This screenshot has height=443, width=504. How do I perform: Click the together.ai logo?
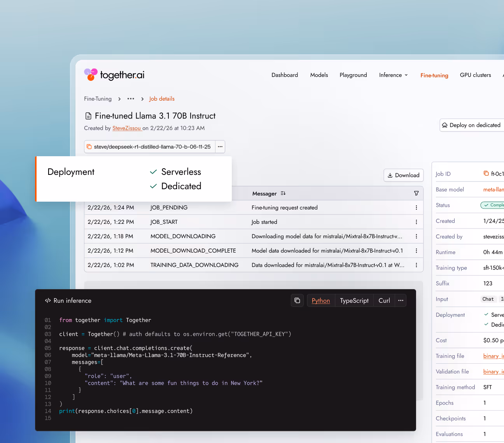(x=114, y=75)
